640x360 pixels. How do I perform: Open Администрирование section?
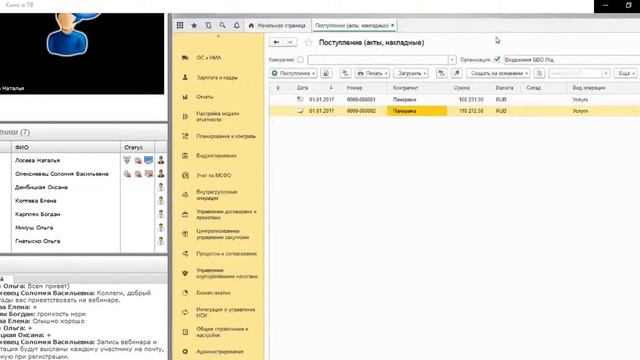point(220,352)
